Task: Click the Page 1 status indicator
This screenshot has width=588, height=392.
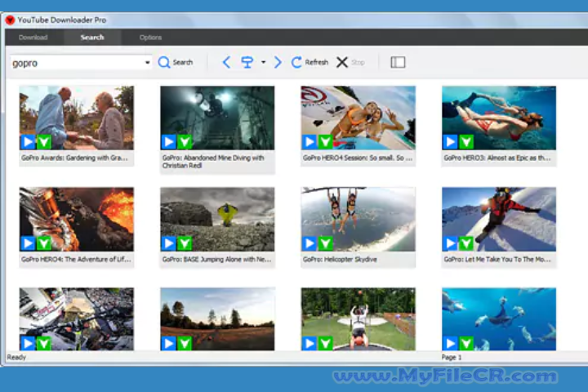Action: [452, 357]
